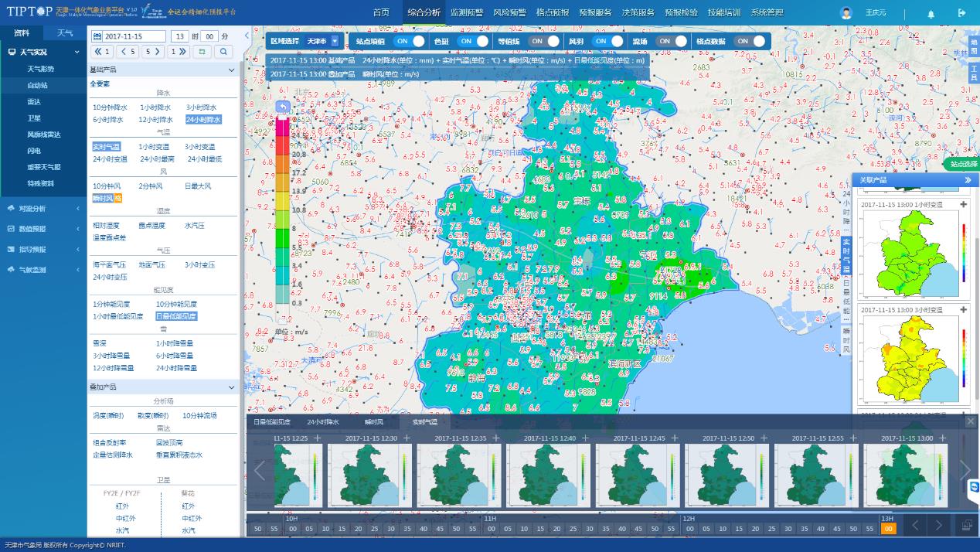Click the green refresh icon in time controls
This screenshot has height=552, width=980.
click(x=201, y=52)
